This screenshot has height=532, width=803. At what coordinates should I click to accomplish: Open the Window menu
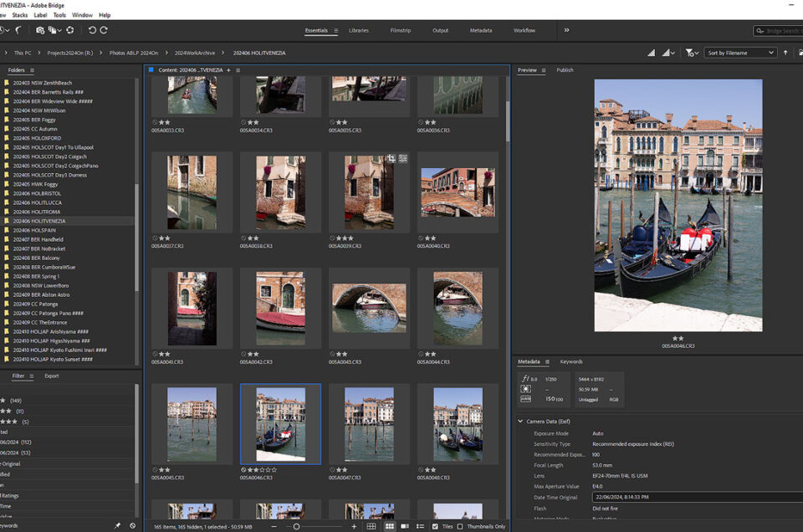pyautogui.click(x=82, y=15)
